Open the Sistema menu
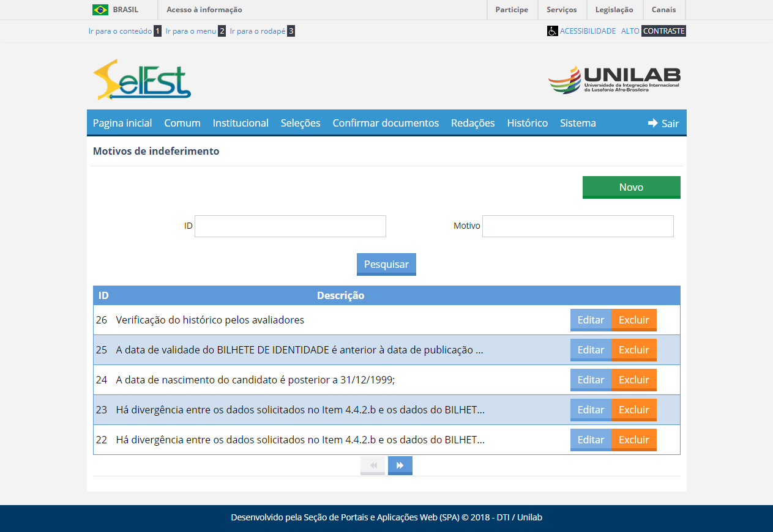Viewport: 773px width, 532px height. (x=578, y=123)
